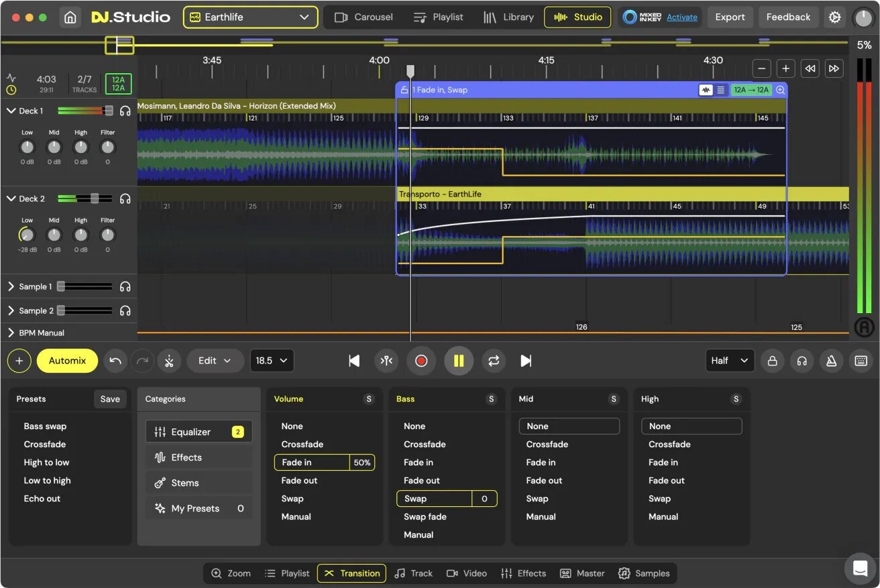This screenshot has width=880, height=588.
Task: Open the Earthlife project dropdown
Action: [x=250, y=17]
